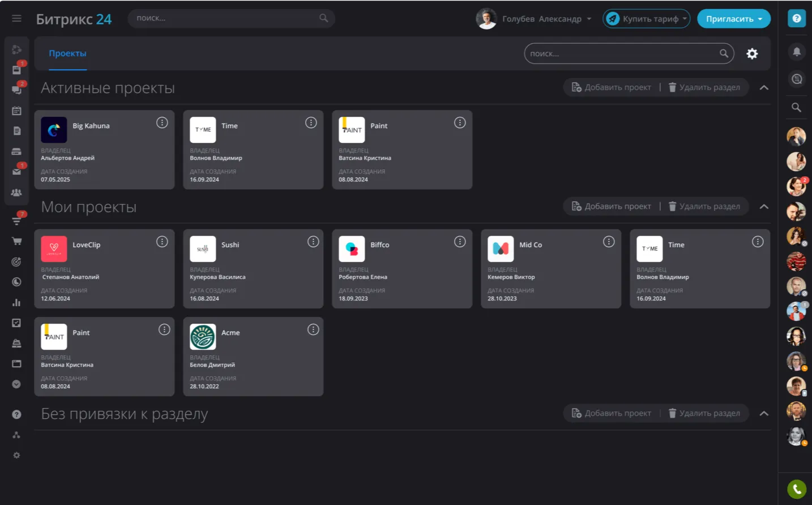Screen dimensions: 812x505
Task: Click owner name Белов Дмитрий
Action: tap(212, 365)
